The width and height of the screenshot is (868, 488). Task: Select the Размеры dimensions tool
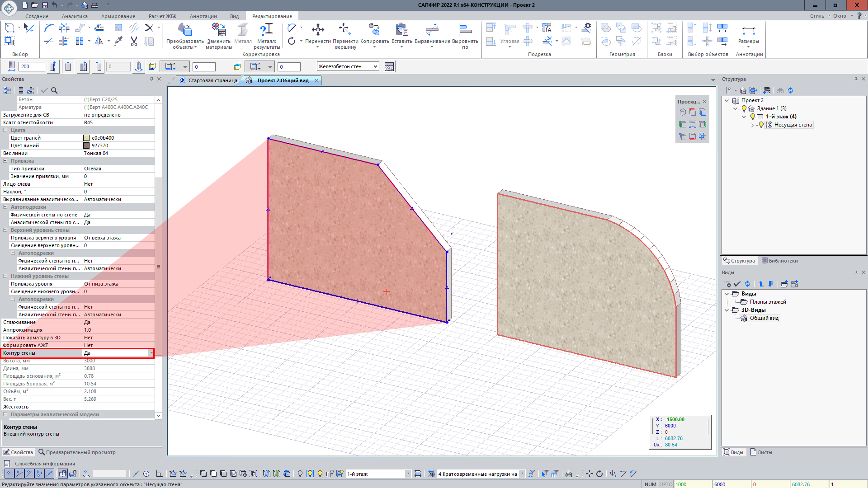point(748,31)
